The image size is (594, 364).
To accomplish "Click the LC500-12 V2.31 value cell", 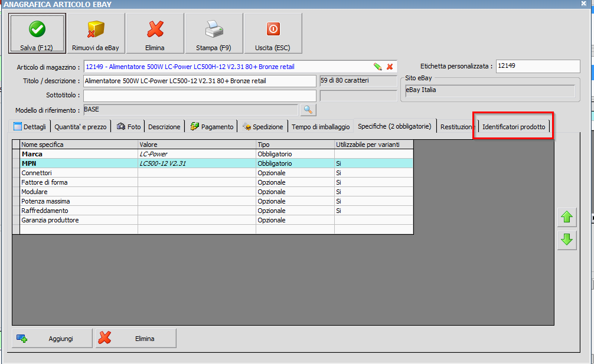I will (x=197, y=163).
